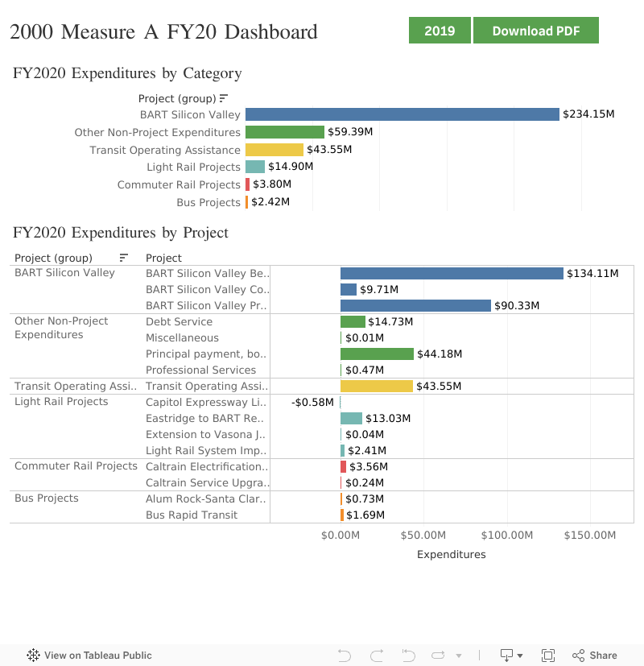
Task: Select the Commuter Rail Projects red category bar
Action: pyautogui.click(x=247, y=184)
